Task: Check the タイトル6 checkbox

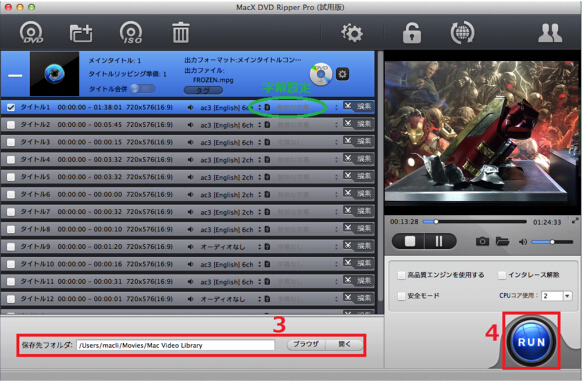Action: [x=11, y=195]
